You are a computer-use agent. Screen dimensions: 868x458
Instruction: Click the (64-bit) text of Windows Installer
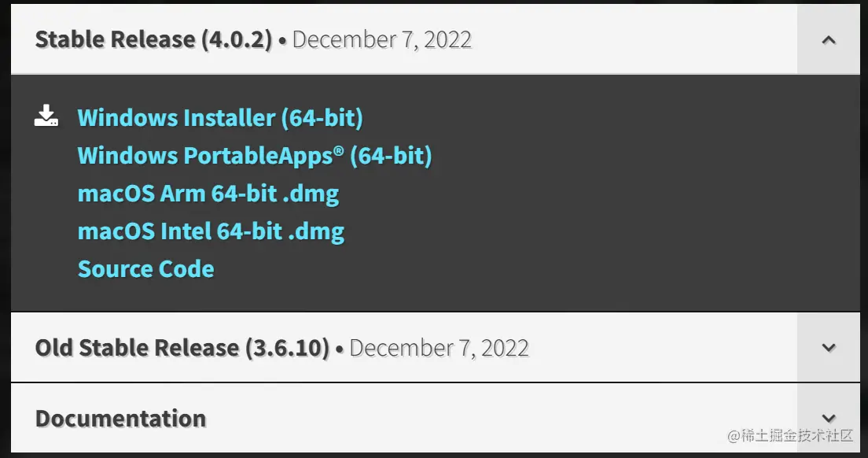(x=322, y=118)
